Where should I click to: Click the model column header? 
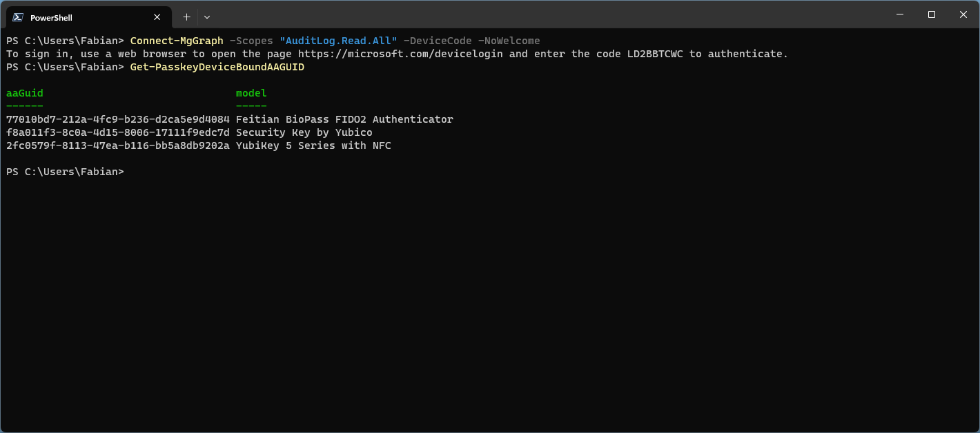pos(251,93)
